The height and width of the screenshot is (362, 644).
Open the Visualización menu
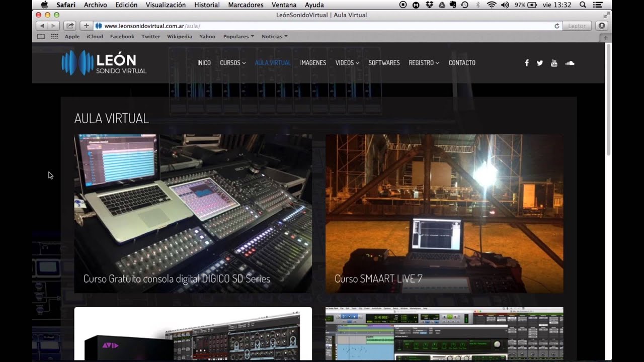(x=166, y=5)
